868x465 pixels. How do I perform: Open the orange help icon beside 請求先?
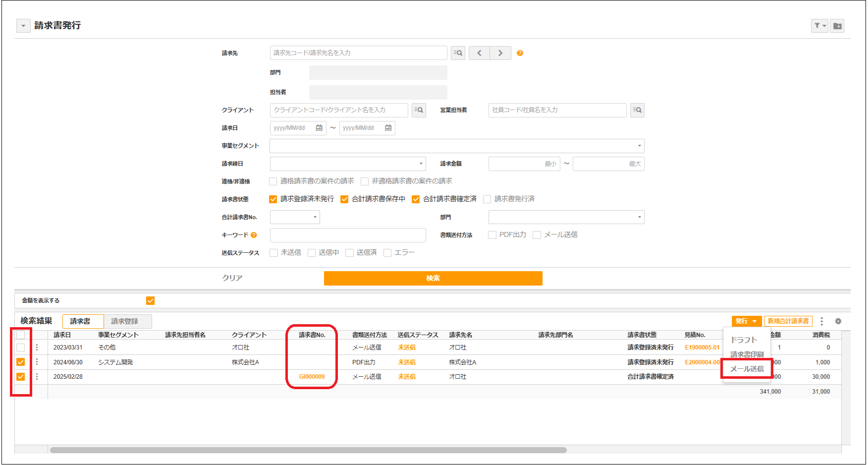520,53
